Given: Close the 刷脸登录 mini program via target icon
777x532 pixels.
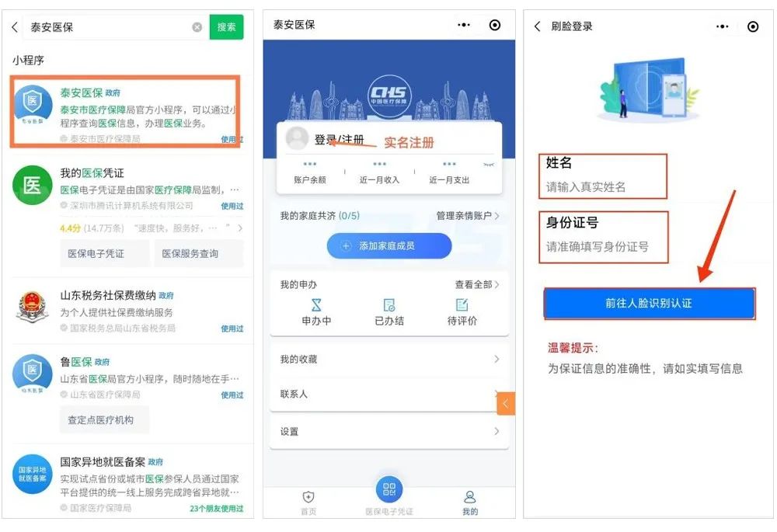Looking at the screenshot, I should [753, 26].
